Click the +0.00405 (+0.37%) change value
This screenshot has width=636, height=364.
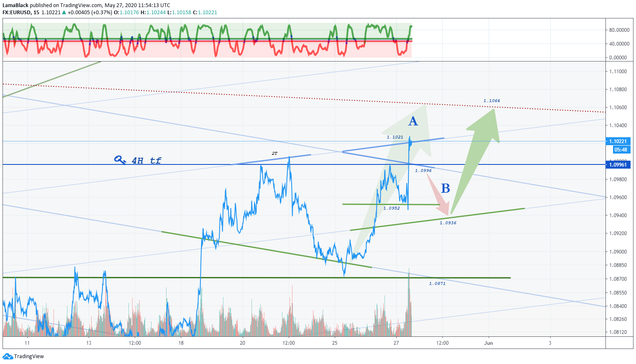coord(90,13)
